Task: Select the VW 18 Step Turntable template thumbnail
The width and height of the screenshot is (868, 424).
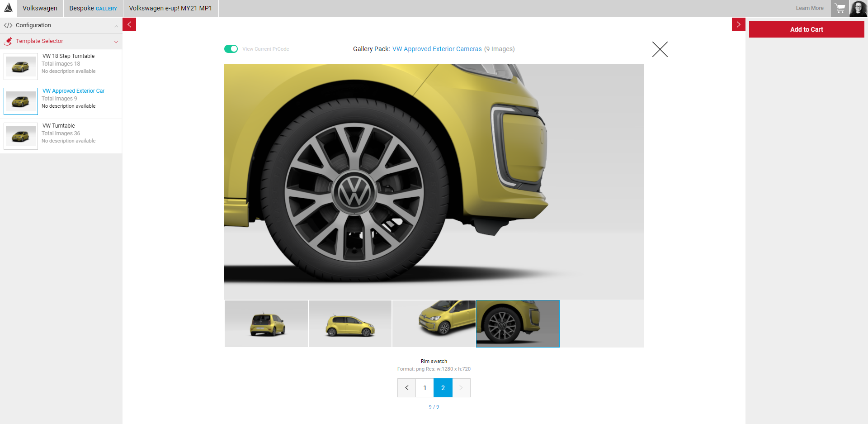Action: pyautogui.click(x=21, y=67)
